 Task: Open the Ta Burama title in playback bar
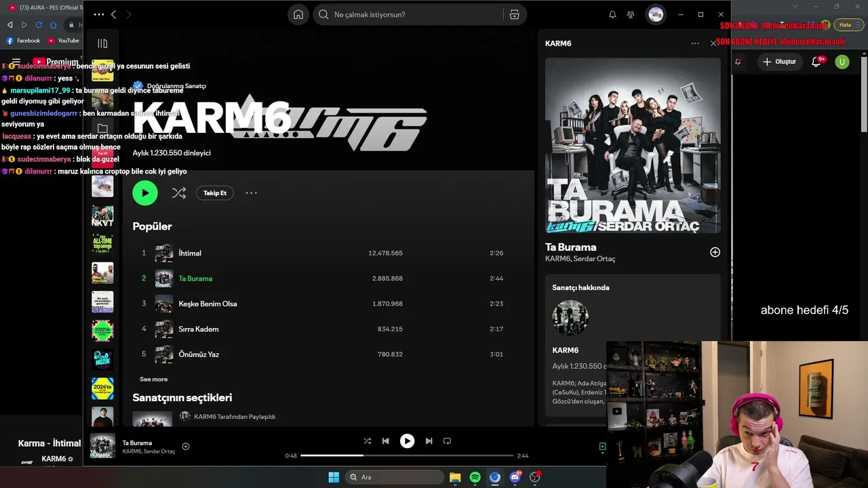(137, 443)
